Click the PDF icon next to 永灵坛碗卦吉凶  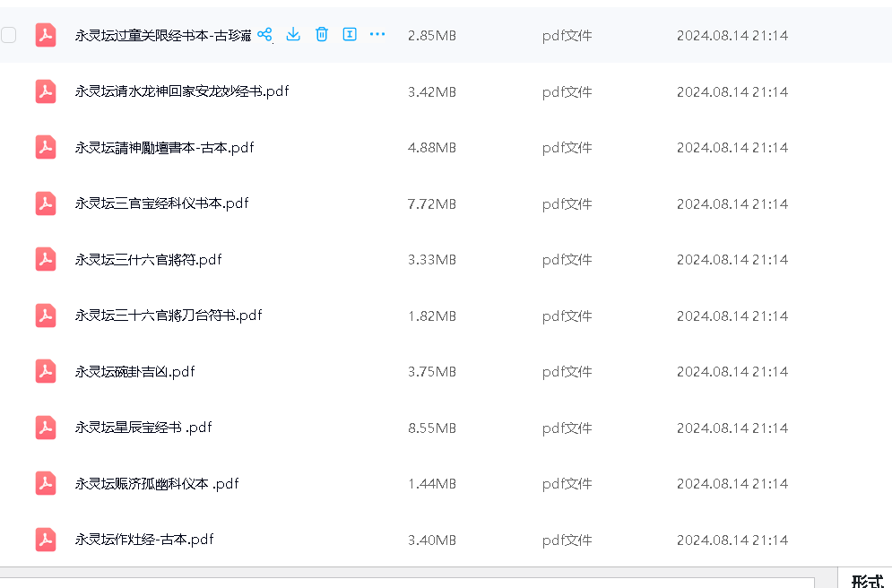pos(46,372)
